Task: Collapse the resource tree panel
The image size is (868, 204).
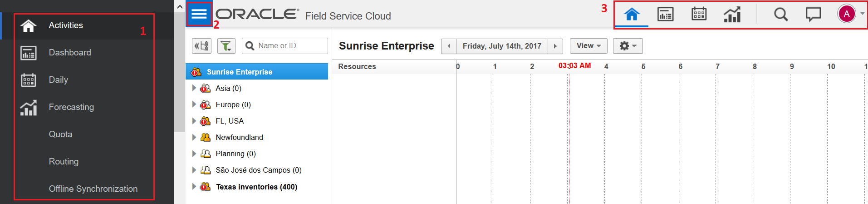Action: [201, 46]
